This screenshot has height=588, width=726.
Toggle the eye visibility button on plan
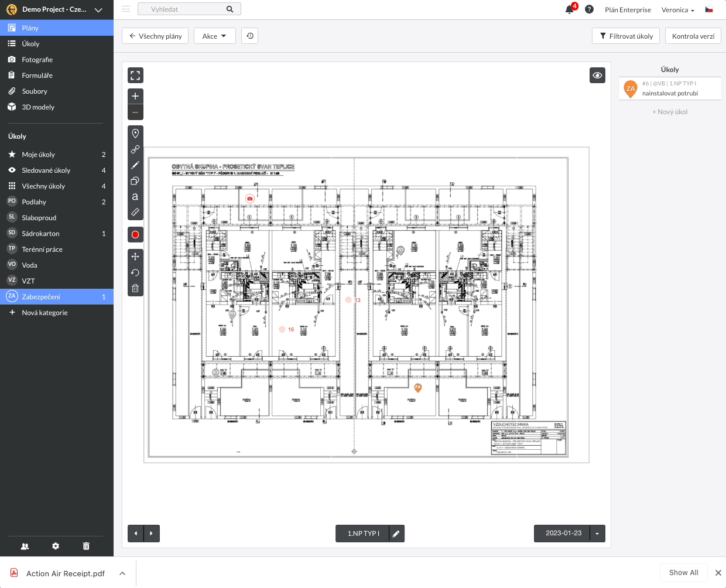click(x=597, y=75)
